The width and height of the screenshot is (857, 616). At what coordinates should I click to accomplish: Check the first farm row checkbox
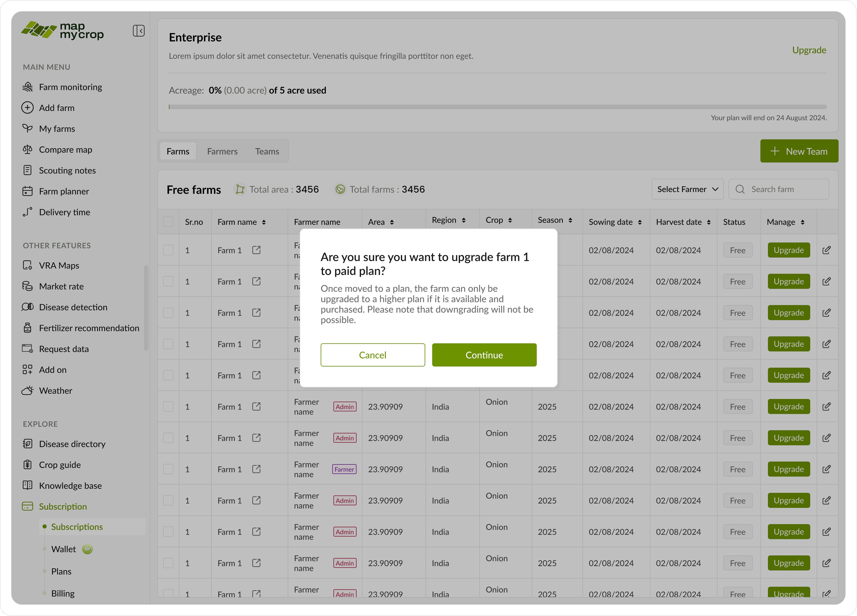[168, 250]
